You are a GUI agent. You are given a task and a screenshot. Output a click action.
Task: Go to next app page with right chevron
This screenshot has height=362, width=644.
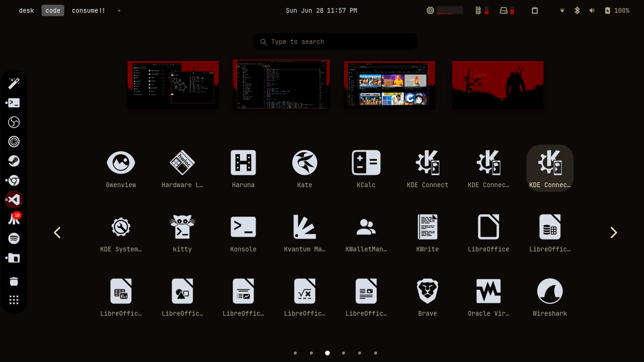pos(614,233)
